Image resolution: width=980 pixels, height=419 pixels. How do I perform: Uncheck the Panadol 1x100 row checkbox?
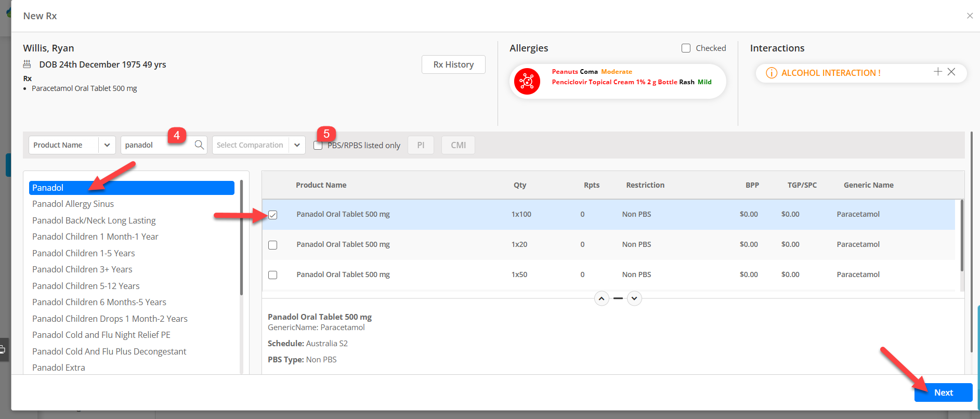[x=273, y=215]
